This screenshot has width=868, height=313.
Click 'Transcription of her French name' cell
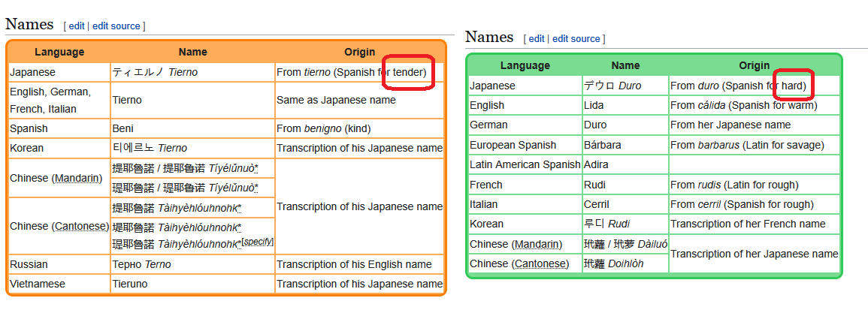coord(754,224)
